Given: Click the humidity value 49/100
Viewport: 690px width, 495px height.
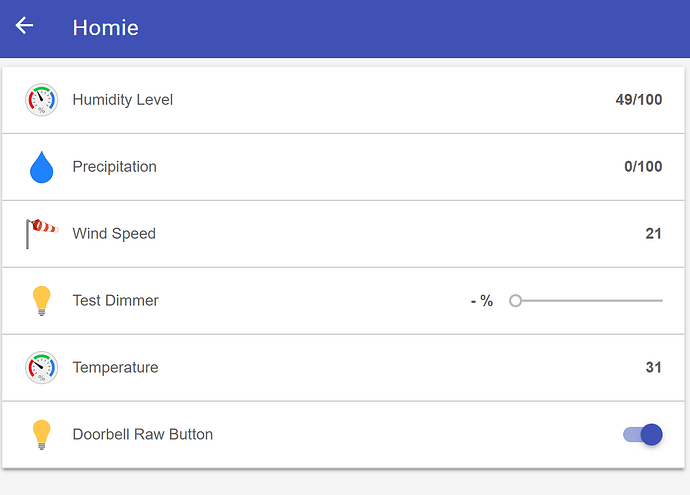Looking at the screenshot, I should click(638, 100).
